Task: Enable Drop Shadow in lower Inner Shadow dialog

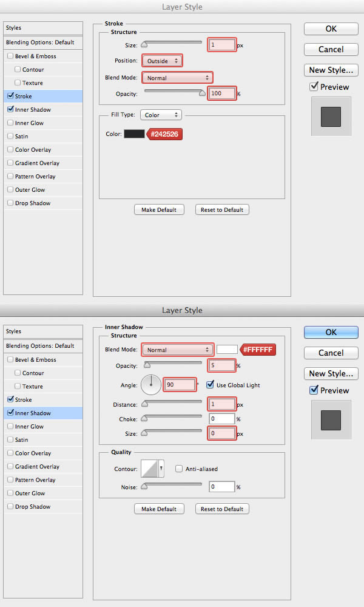Action: [x=10, y=506]
